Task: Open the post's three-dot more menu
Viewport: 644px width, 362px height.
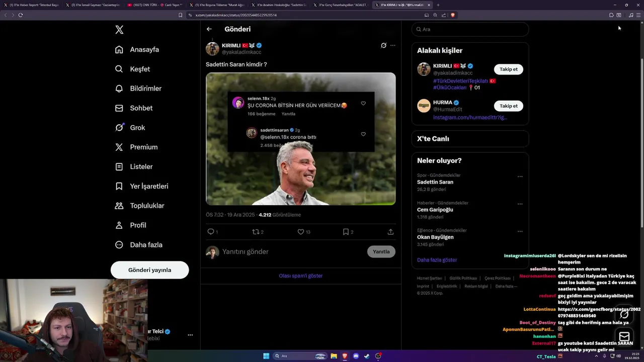Action: coord(393,45)
